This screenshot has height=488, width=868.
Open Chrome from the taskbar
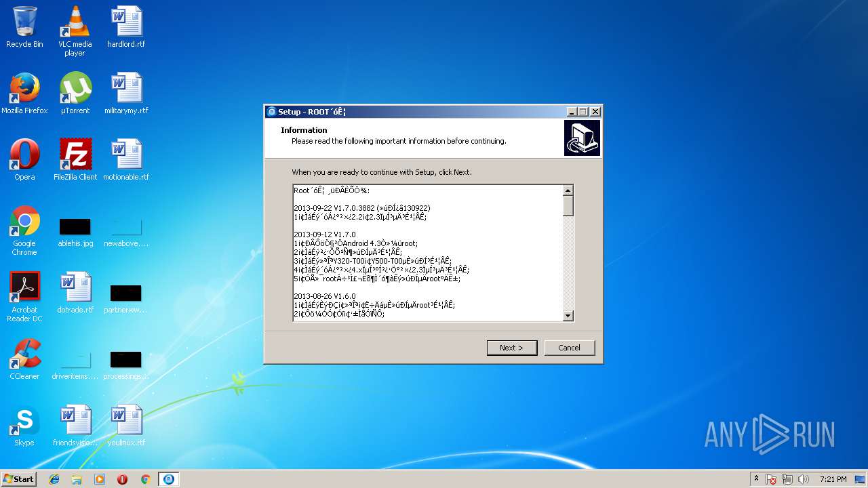tap(145, 479)
